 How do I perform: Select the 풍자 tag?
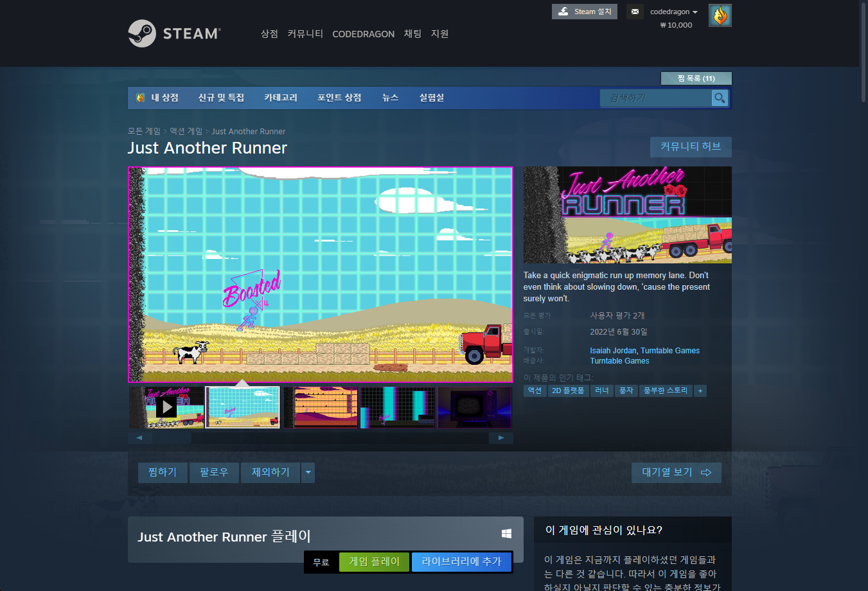626,391
